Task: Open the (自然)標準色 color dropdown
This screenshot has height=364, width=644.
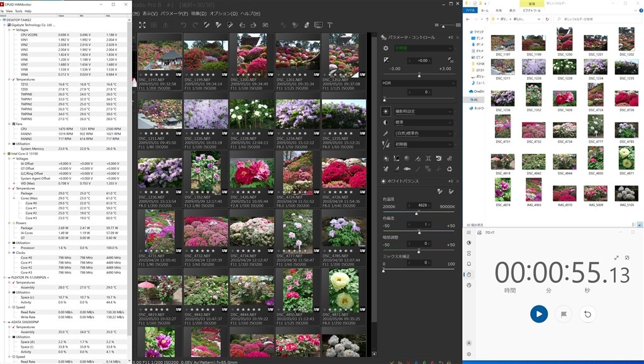Action: tap(425, 133)
